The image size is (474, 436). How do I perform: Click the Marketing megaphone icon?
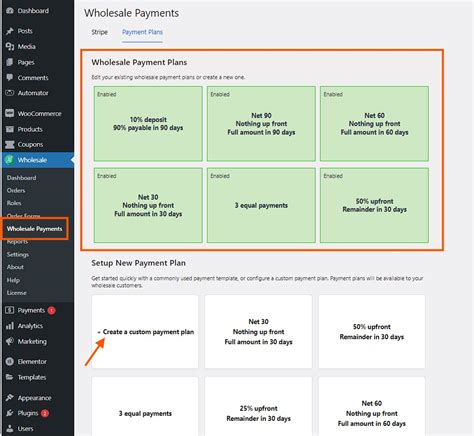(x=10, y=341)
